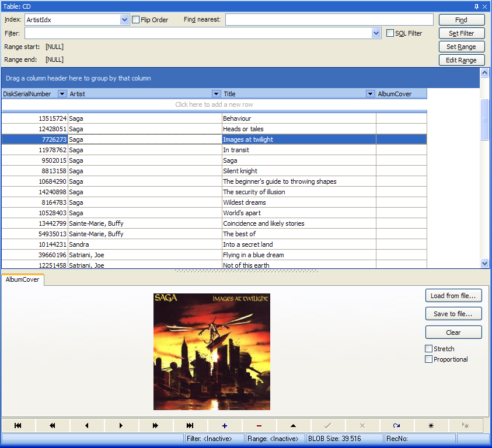Enable the Flip Order checkbox
Image resolution: width=492 pixels, height=448 pixels.
(136, 20)
